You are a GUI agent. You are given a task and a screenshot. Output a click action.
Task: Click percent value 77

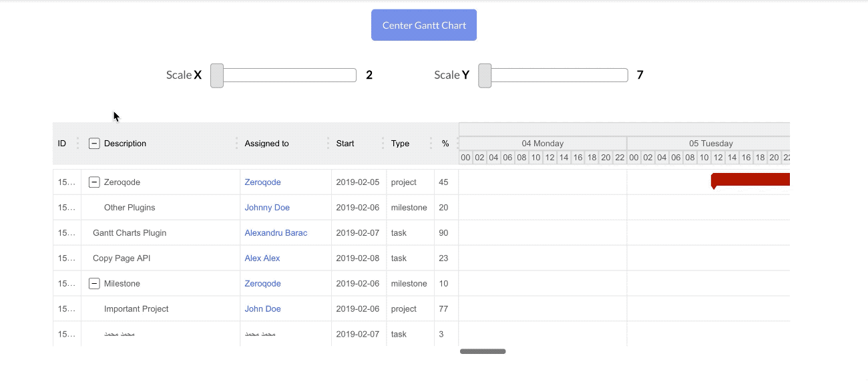[444, 309]
